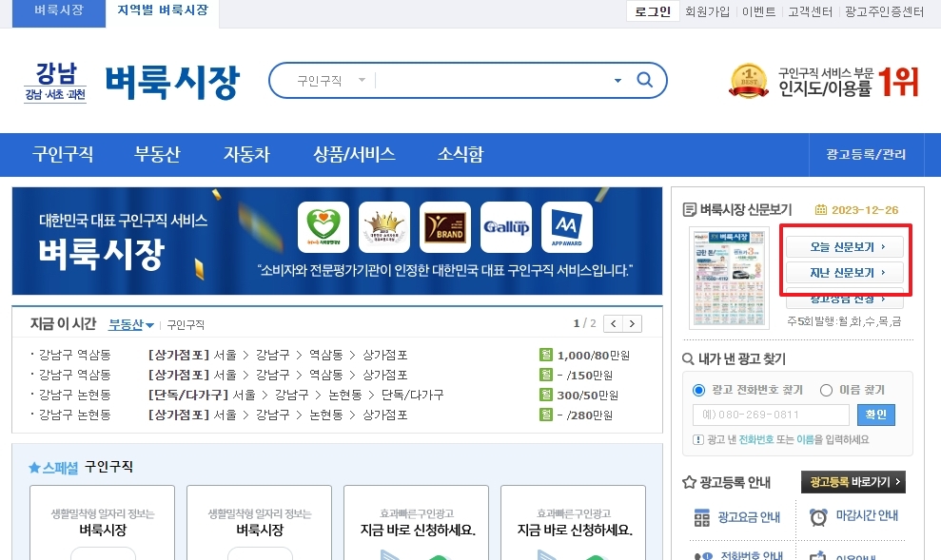Focus the phone number input field
The image size is (941, 560).
tap(772, 415)
